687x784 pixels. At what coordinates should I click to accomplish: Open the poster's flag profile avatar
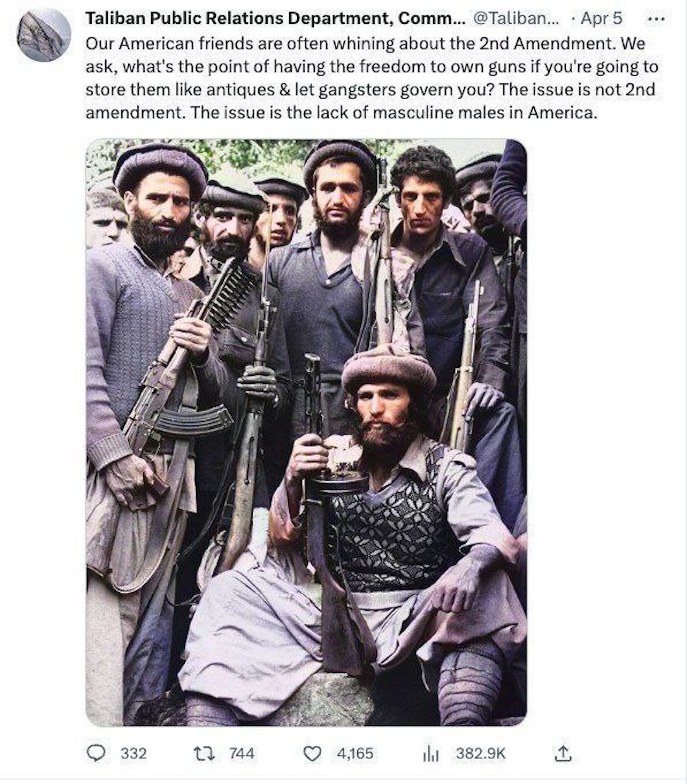pos(44,35)
